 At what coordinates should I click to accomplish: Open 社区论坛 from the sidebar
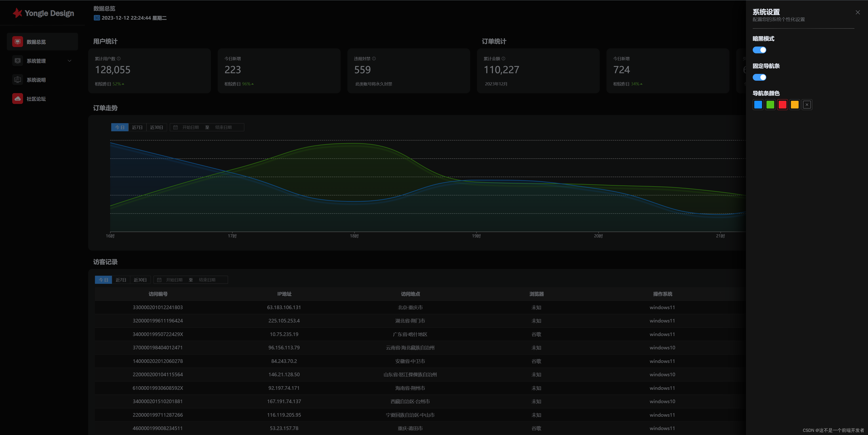(x=36, y=99)
